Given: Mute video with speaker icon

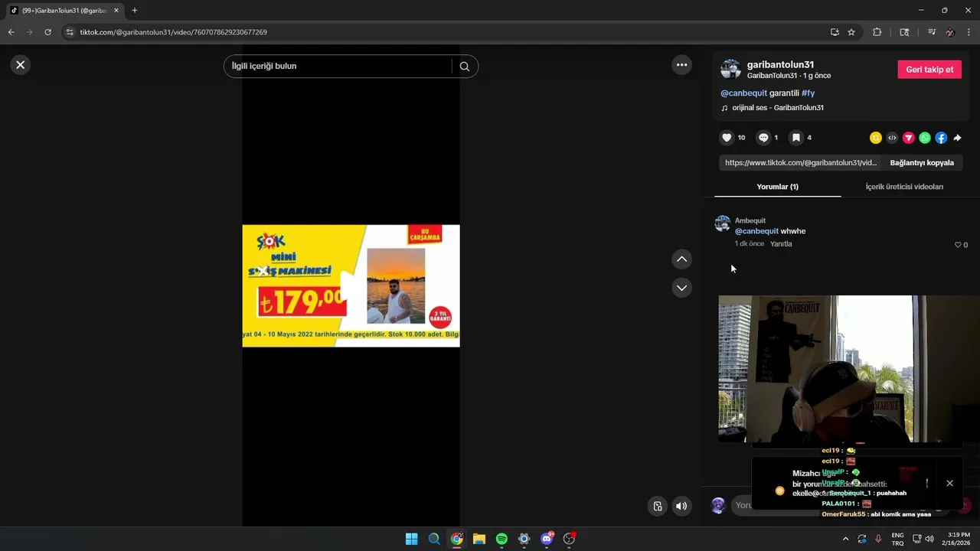Looking at the screenshot, I should [681, 506].
